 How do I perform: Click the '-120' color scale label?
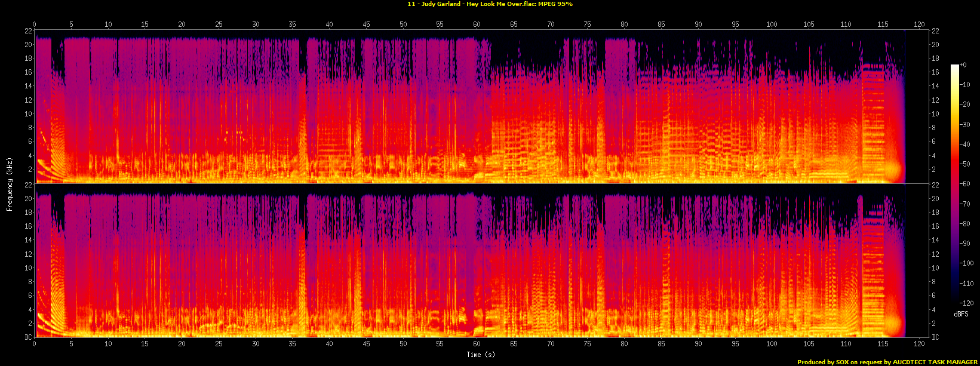966,303
